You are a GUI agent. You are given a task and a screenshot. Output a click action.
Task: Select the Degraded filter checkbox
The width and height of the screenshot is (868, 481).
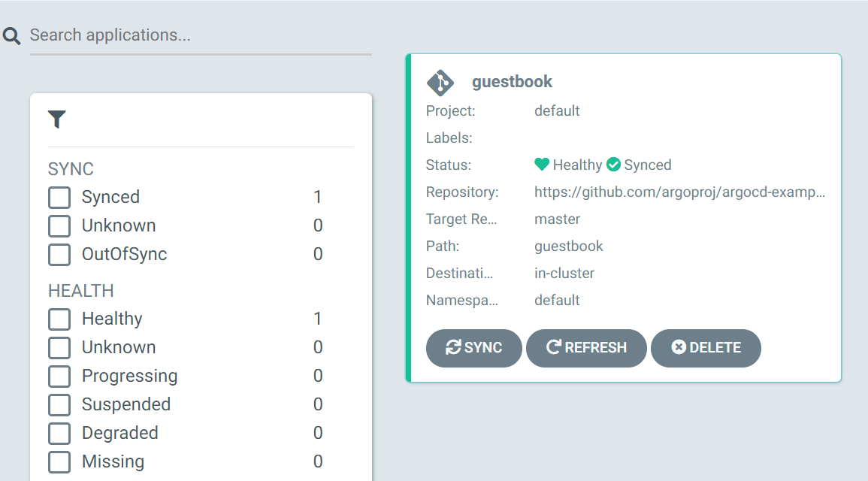(59, 434)
